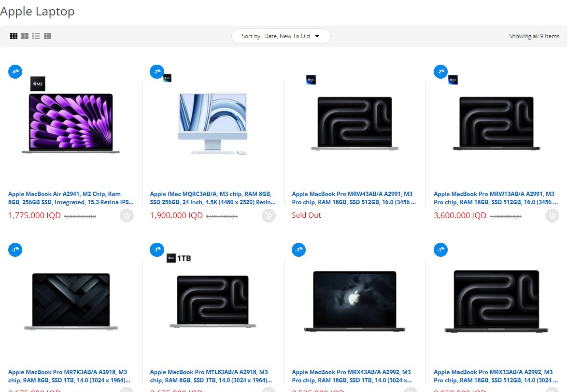This screenshot has height=392, width=568.
Task: Click MacBook Pro image with Apple logo wallpaper
Action: (354, 301)
